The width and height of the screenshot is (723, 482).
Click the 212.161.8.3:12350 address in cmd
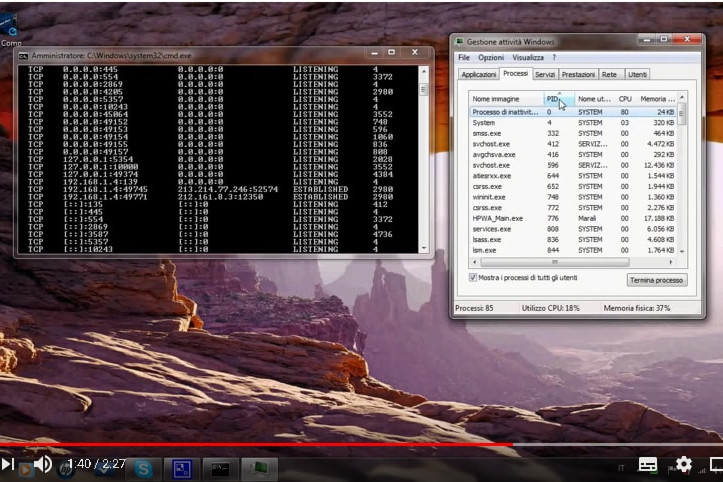[220, 196]
